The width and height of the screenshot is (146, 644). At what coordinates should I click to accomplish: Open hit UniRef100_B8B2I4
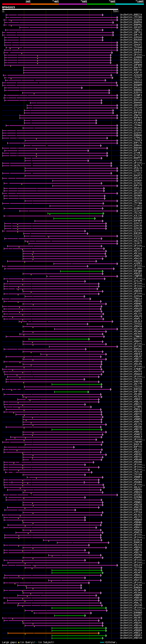(131, 15)
